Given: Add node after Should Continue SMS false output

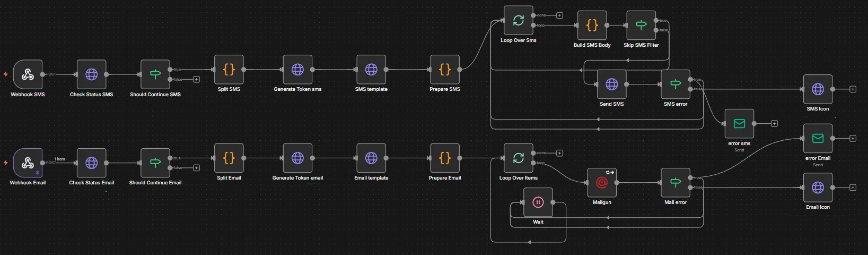Looking at the screenshot, I should [196, 79].
